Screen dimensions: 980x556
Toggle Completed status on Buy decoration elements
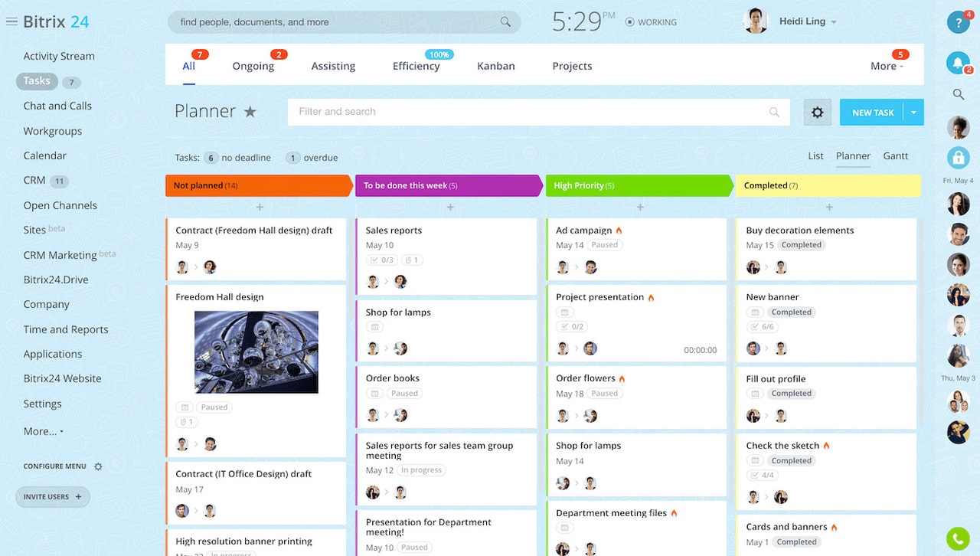tap(802, 245)
